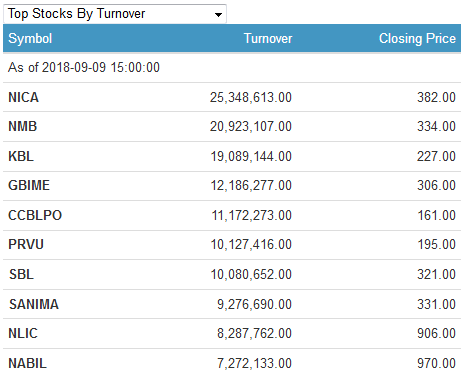Image resolution: width=466 pixels, height=373 pixels.
Task: Open the NMB stock symbol
Action: (x=23, y=126)
